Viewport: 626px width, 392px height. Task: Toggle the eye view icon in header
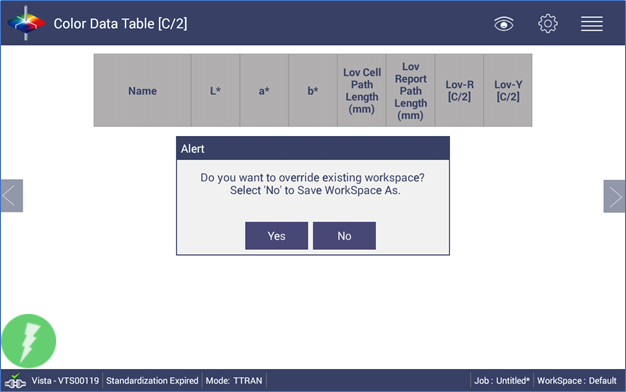click(x=503, y=24)
